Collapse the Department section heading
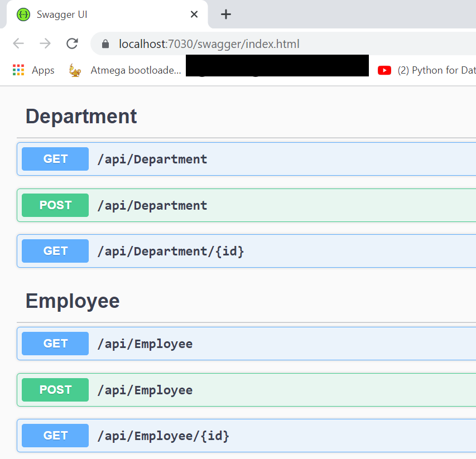This screenshot has width=476, height=459. [x=81, y=117]
